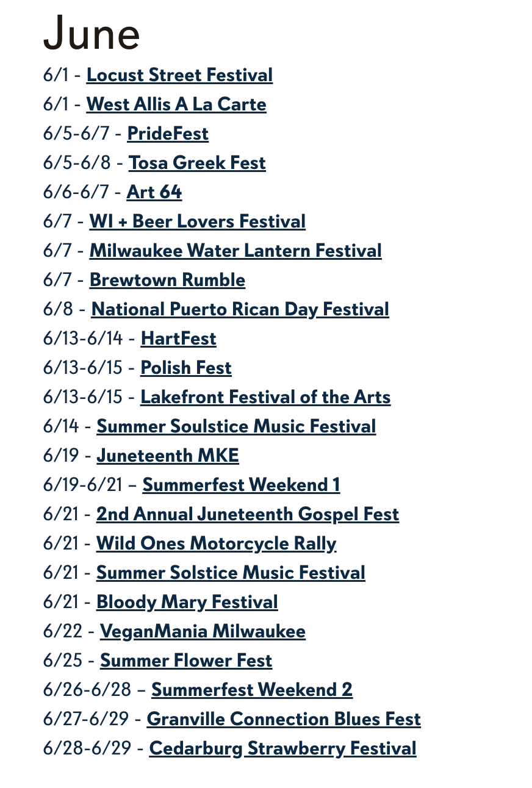This screenshot has height=788, width=532.
Task: Open the Polish Fest link
Action: [186, 368]
